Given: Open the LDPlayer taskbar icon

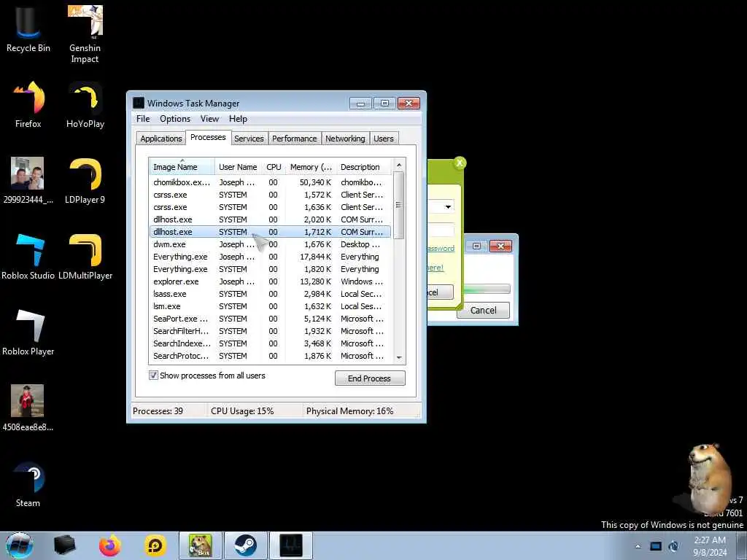Looking at the screenshot, I should [x=155, y=545].
